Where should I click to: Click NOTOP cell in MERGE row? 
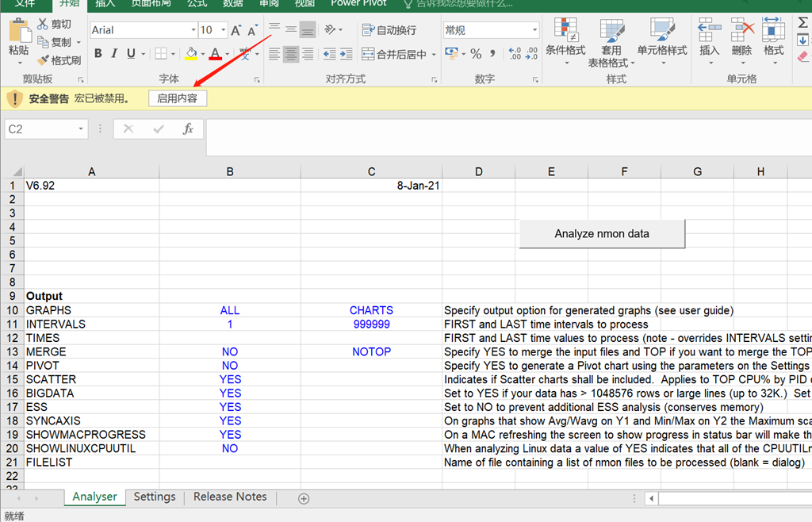click(371, 351)
